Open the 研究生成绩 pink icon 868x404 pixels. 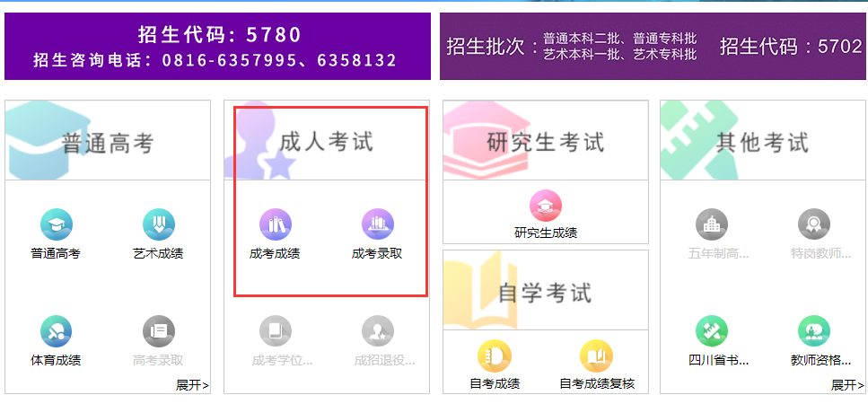[545, 206]
